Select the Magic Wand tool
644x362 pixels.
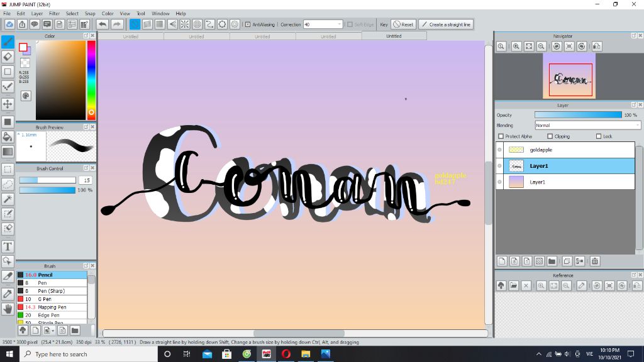[x=8, y=199]
